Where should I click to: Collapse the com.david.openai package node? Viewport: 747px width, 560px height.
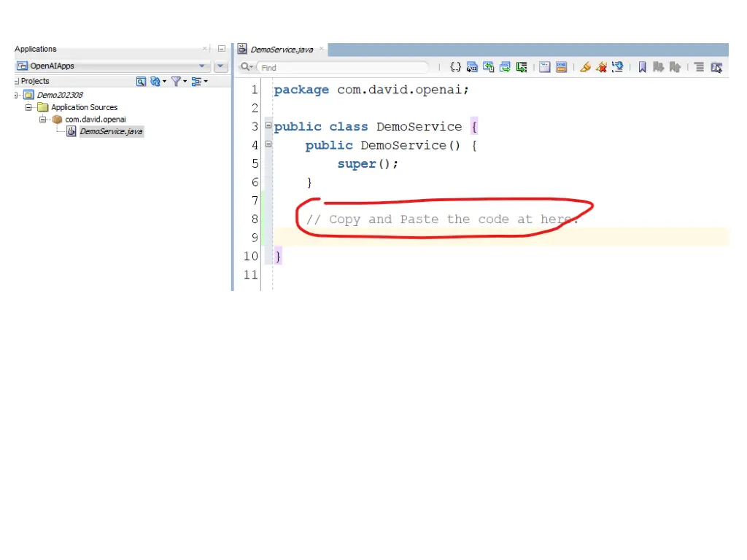[42, 120]
